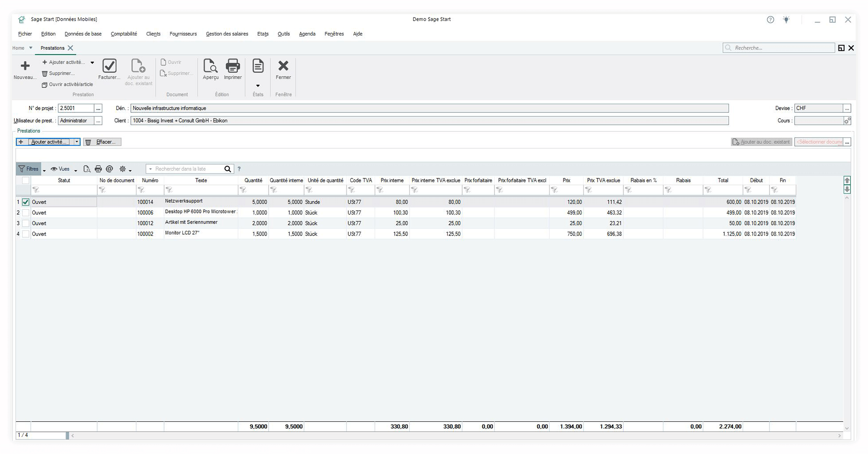Uncheck the row 1 Netzwerksupport checkbox
This screenshot has height=454, width=868.
26,202
